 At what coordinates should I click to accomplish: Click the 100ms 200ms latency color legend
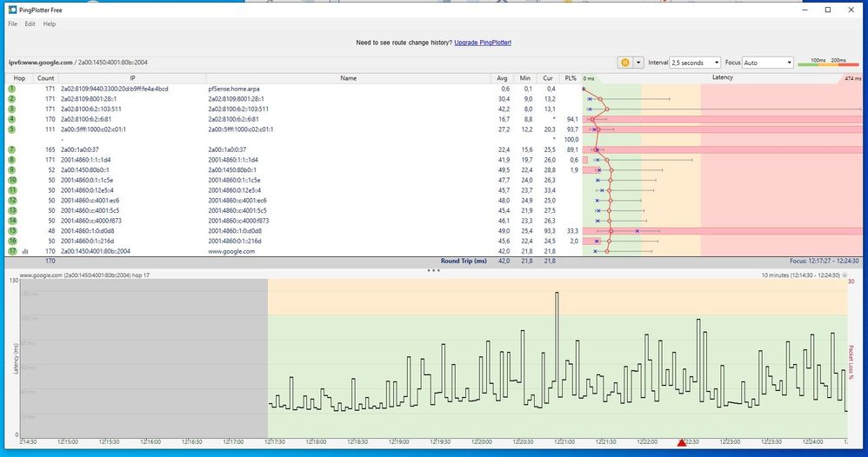point(828,63)
